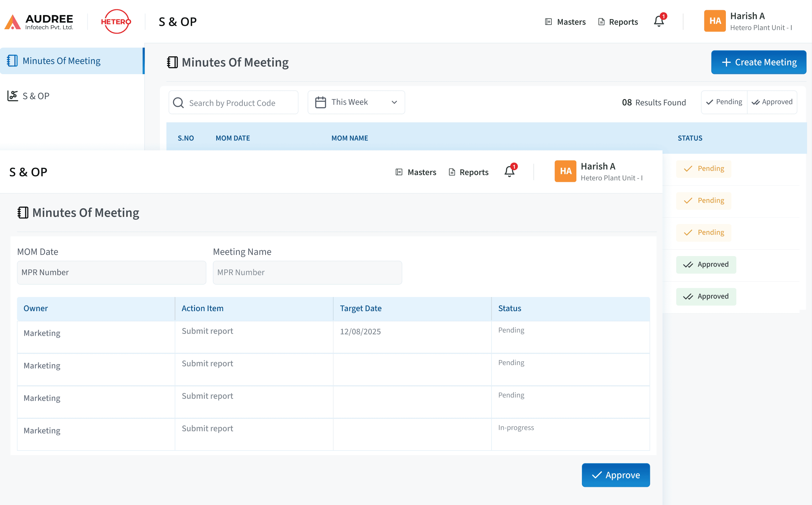Click the Hetero company logo
The image size is (812, 505).
coord(116,22)
